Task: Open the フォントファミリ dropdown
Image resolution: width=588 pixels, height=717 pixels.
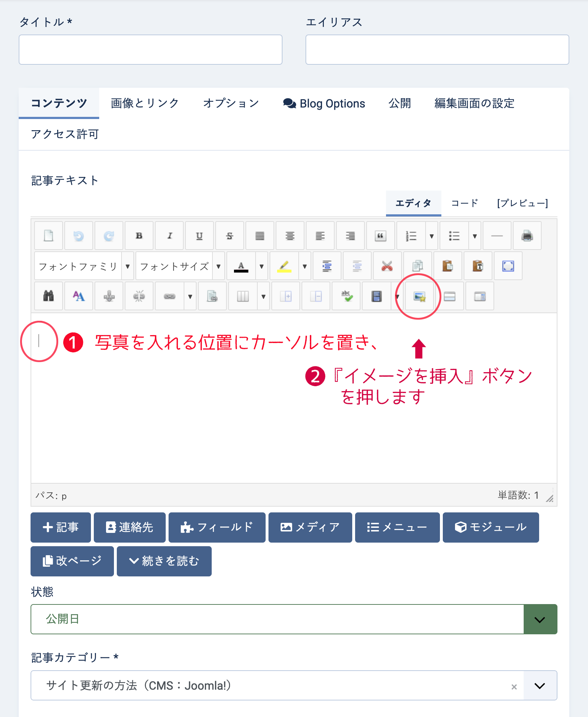Action: click(84, 266)
